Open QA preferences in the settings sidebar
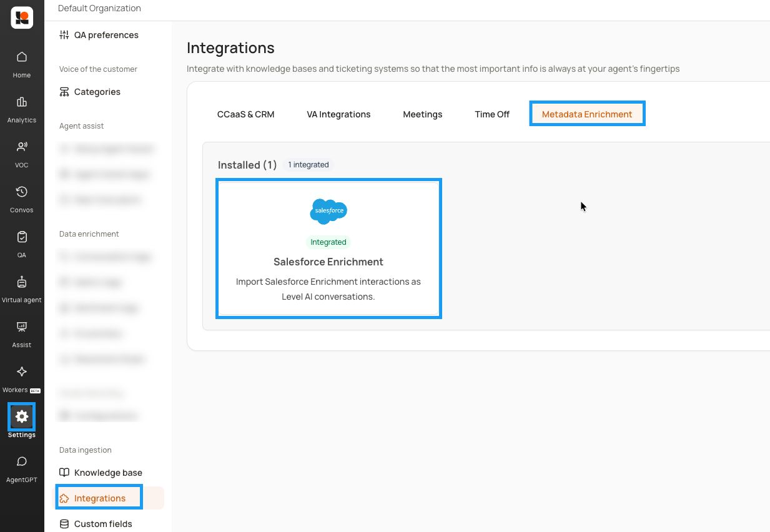Screen dimensions: 770x532 (x=99, y=35)
